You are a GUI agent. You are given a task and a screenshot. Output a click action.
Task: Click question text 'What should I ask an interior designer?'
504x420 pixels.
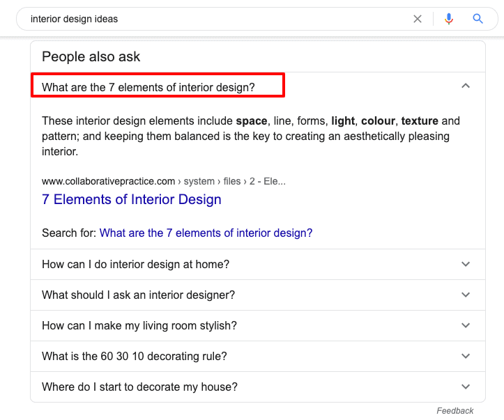coord(138,295)
